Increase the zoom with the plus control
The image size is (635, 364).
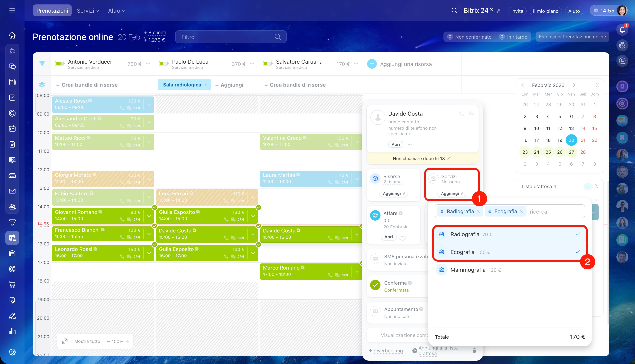coord(127,341)
